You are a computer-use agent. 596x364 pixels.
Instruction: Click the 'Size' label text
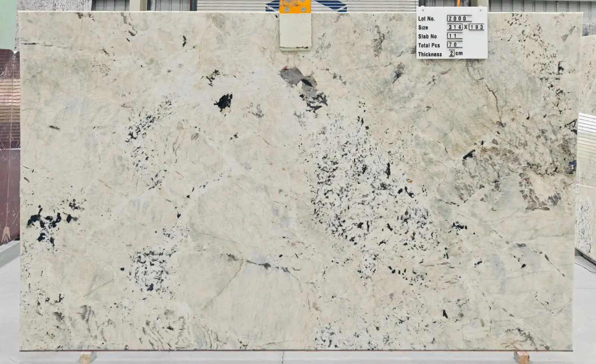423,28
